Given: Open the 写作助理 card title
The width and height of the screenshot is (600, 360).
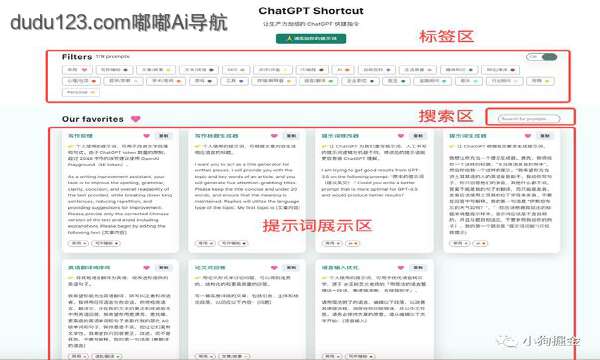Looking at the screenshot, I should (80, 136).
